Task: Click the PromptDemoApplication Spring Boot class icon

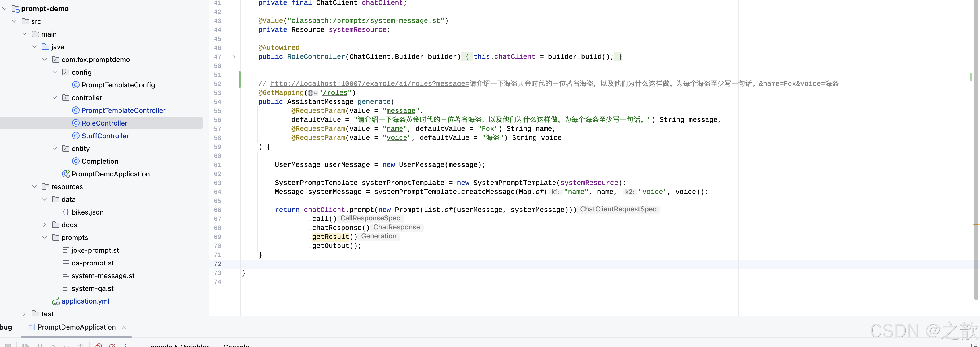Action: click(66, 174)
